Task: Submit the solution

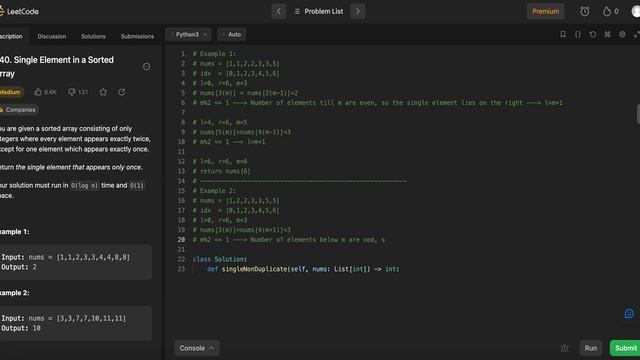Action: (x=625, y=348)
